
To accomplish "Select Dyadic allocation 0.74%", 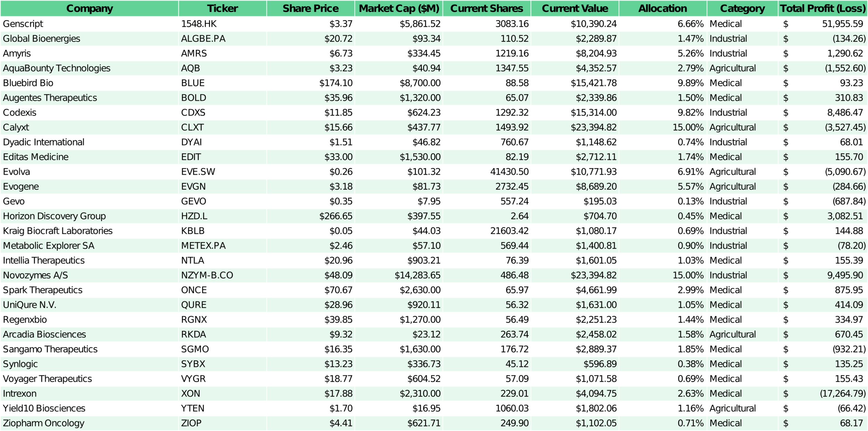I will coord(663,142).
